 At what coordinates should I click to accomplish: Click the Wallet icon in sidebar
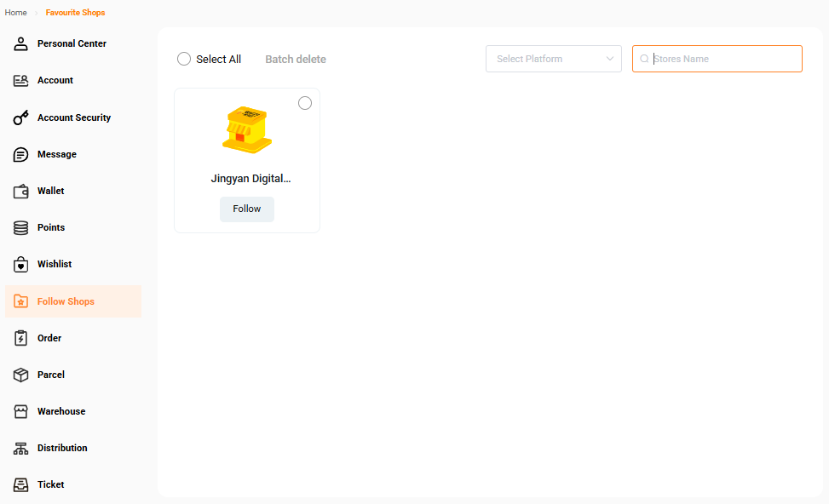[21, 192]
